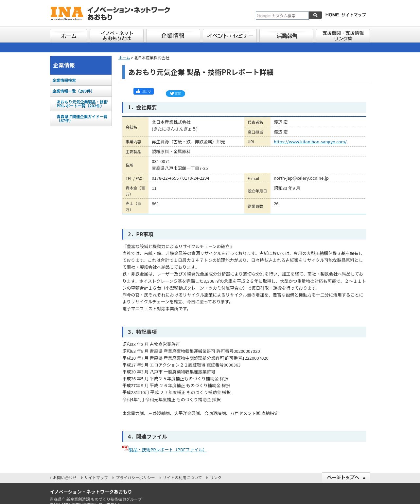Select the 活動報告 navigation tab
420x504 pixels.
[x=286, y=36]
